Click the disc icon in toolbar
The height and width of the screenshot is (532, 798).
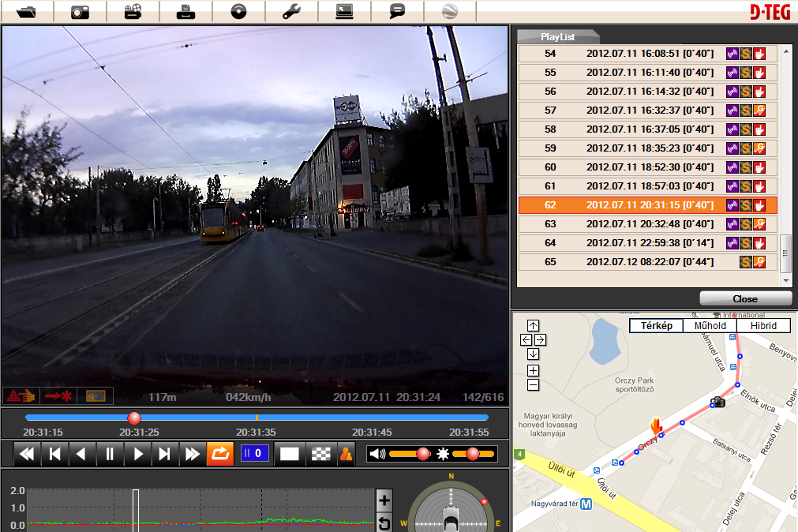[x=238, y=12]
